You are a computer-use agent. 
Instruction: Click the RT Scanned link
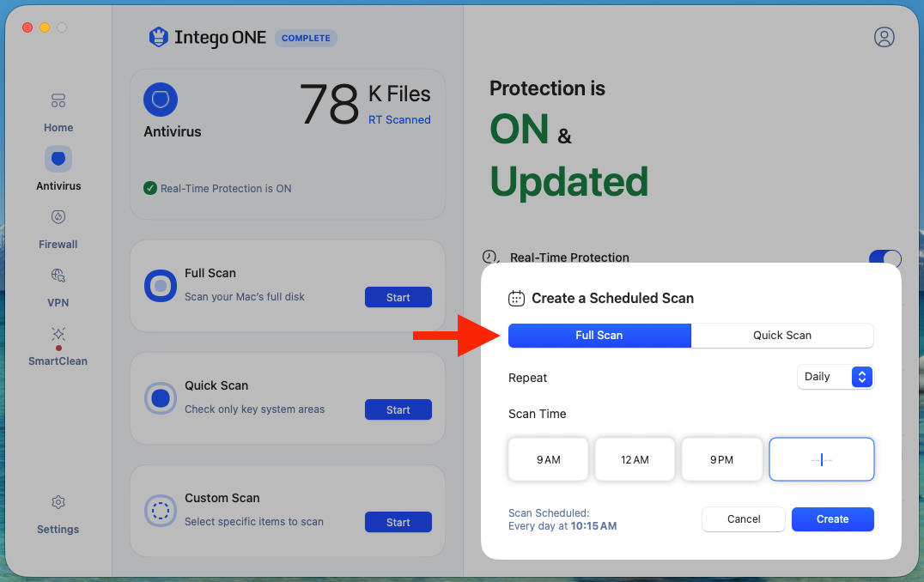click(399, 119)
